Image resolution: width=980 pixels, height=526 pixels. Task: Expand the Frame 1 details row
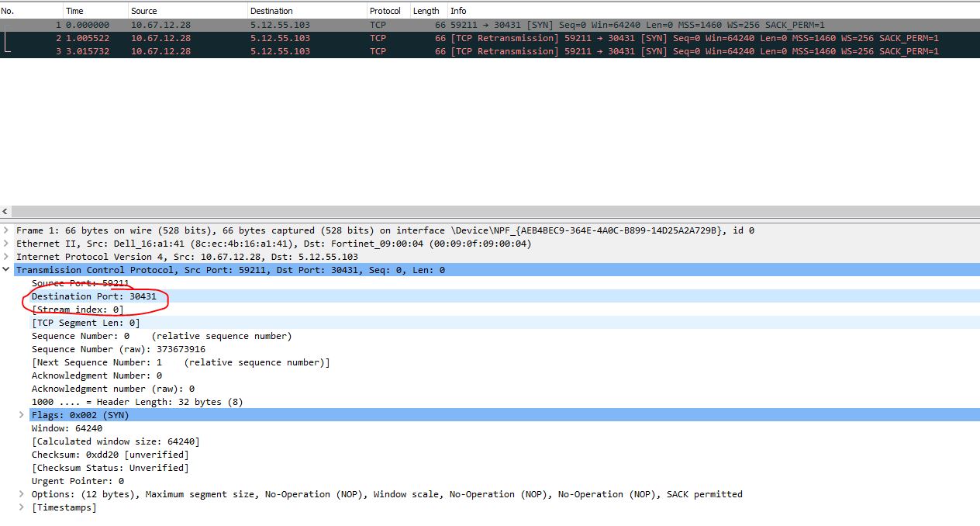[7, 230]
